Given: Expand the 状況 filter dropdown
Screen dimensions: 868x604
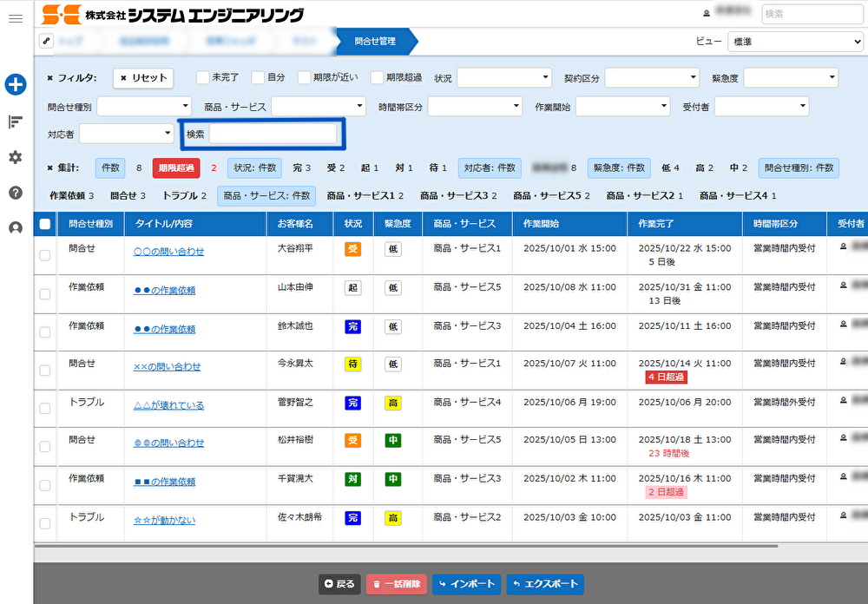Looking at the screenshot, I should coord(503,78).
